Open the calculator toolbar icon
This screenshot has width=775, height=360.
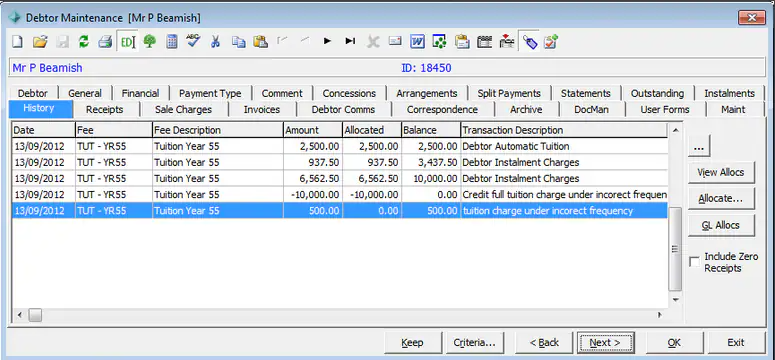pyautogui.click(x=172, y=42)
